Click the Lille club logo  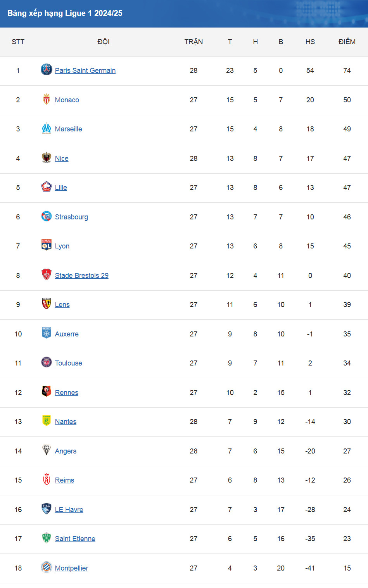tap(47, 187)
